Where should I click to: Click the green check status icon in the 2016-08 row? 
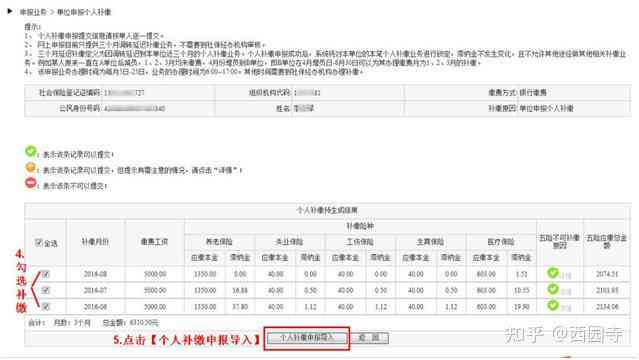(x=553, y=272)
